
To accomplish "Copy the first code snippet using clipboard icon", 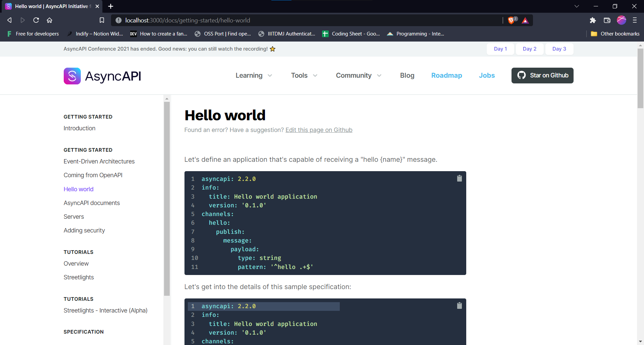I will click(459, 178).
